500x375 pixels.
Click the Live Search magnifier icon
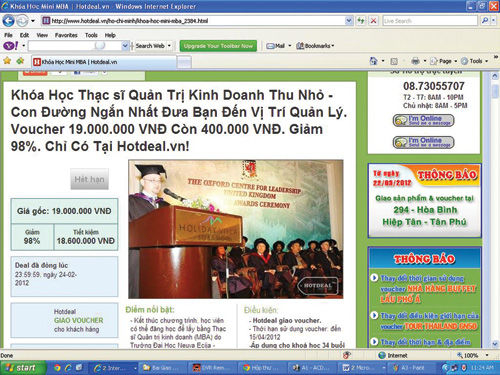485,21
